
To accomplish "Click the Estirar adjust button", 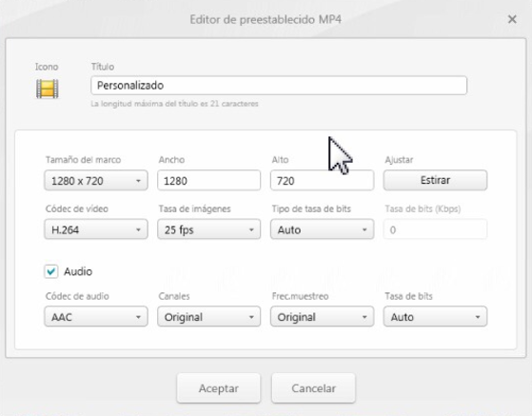I will tap(435, 180).
